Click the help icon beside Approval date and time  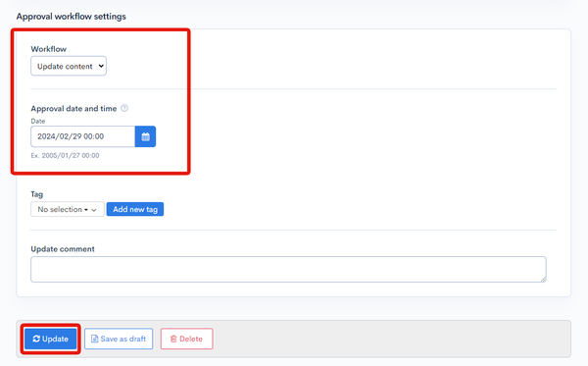124,108
